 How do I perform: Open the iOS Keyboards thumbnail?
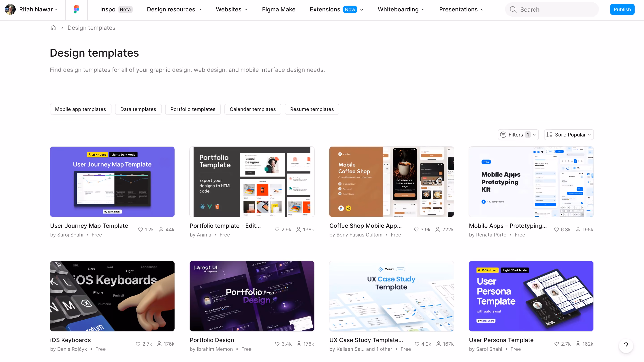(x=112, y=296)
